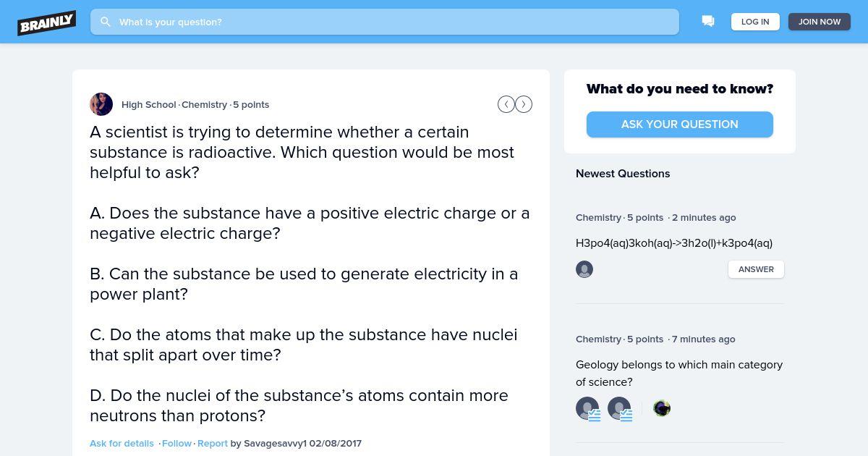Click the search magnifier icon
The height and width of the screenshot is (456, 868).
[106, 22]
